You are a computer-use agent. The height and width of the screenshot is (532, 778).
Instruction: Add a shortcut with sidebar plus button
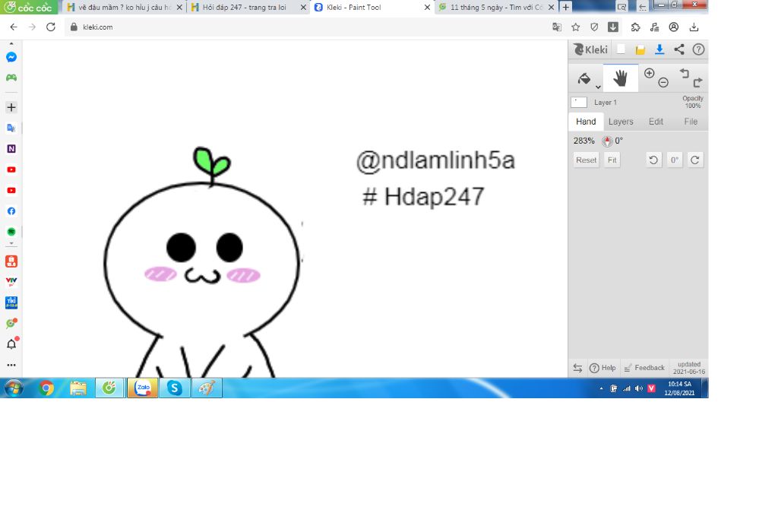(x=11, y=107)
